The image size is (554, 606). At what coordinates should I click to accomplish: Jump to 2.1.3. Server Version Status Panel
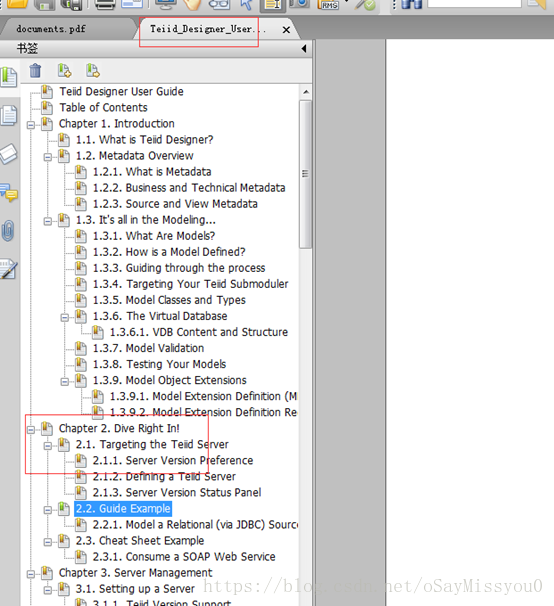(x=177, y=492)
